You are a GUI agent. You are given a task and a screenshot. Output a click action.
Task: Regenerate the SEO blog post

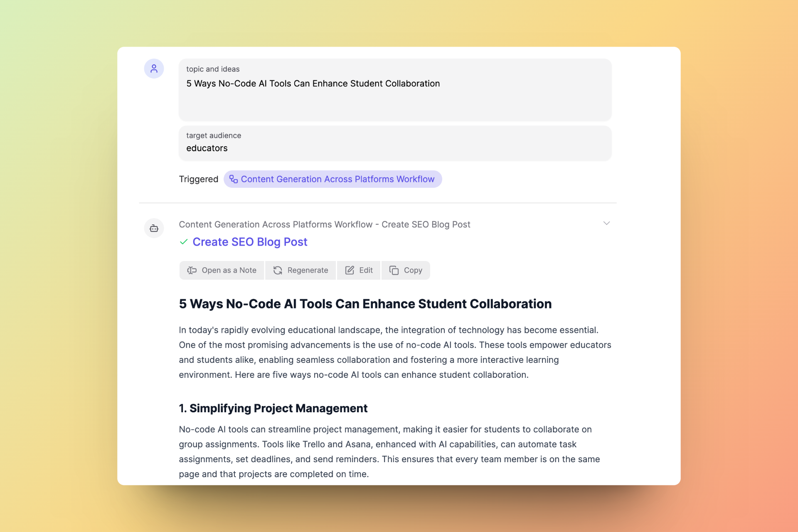300,270
